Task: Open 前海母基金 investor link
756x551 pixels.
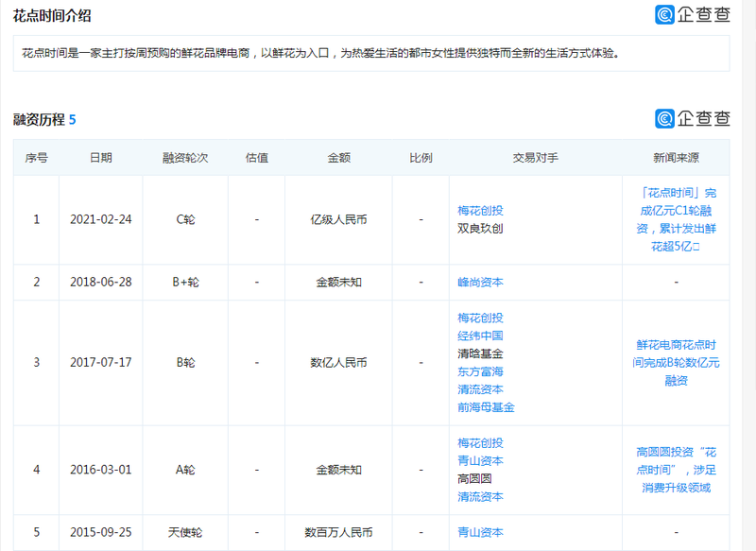Action: pyautogui.click(x=486, y=408)
